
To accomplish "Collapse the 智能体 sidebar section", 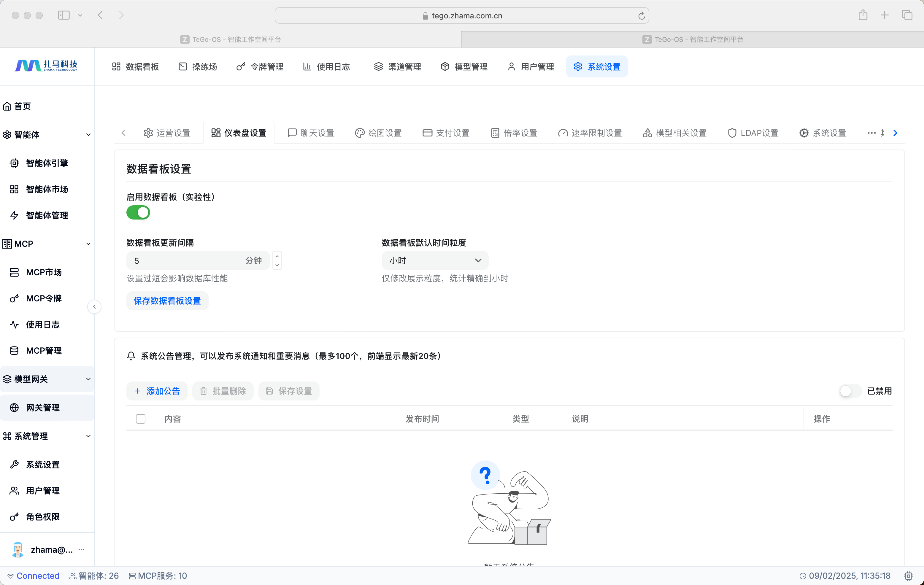I will (88, 135).
